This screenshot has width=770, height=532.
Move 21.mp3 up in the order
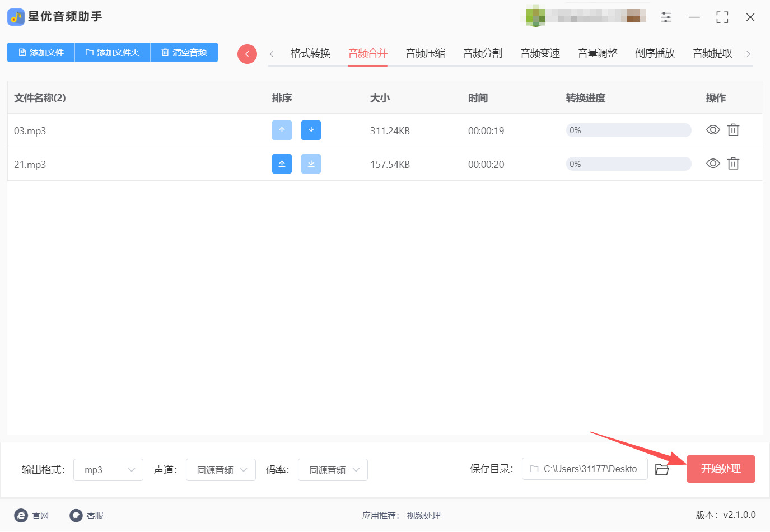coord(282,164)
